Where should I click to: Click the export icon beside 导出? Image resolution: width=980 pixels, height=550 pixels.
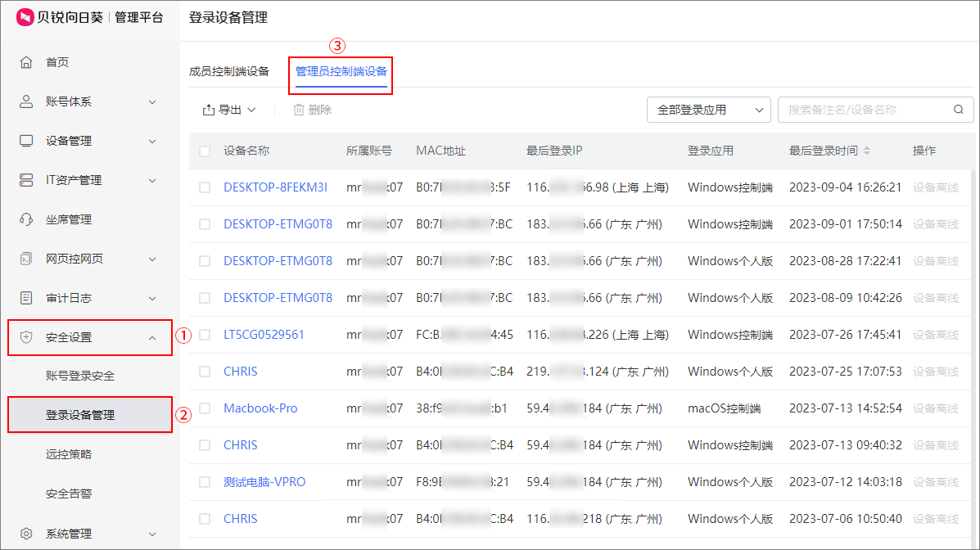(x=209, y=110)
